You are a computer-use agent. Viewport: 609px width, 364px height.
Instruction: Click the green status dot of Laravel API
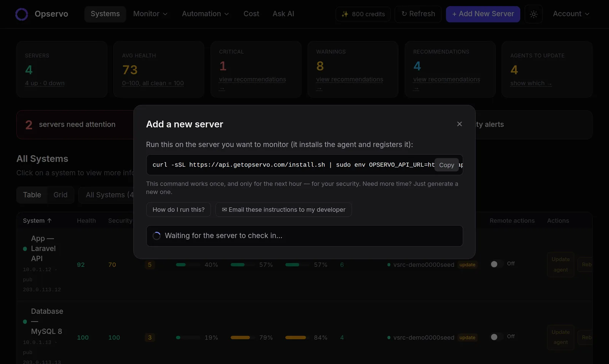tap(25, 249)
